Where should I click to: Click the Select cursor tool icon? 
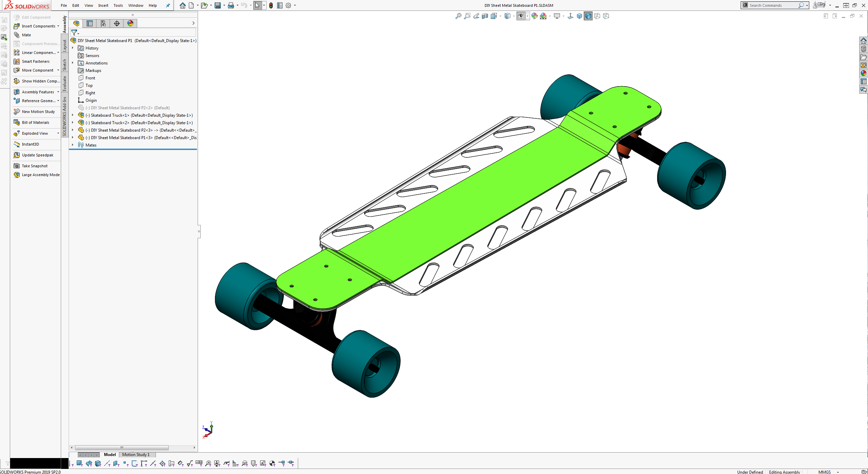[x=257, y=5]
